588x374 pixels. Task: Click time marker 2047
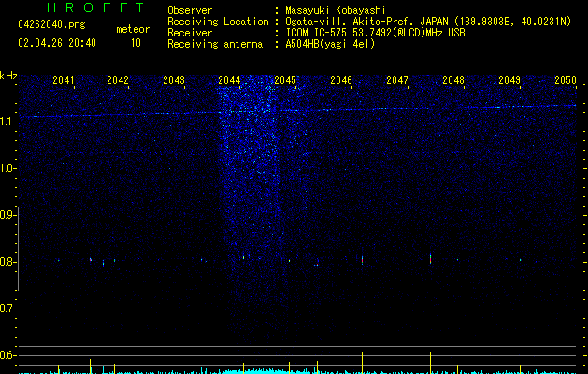pos(397,79)
